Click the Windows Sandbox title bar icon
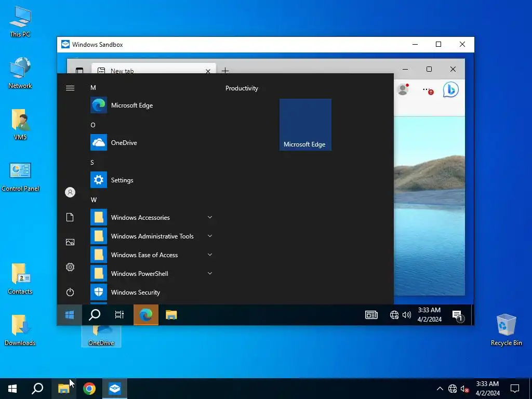The height and width of the screenshot is (399, 532). 65,45
